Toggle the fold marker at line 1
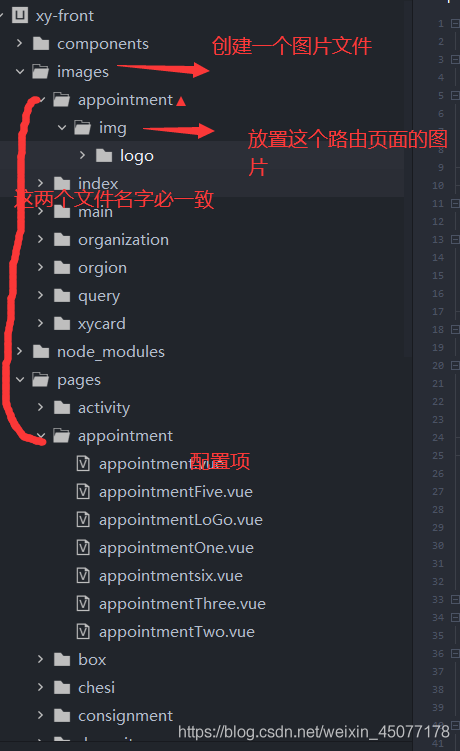Viewport: 460px width, 751px height. 455,23
